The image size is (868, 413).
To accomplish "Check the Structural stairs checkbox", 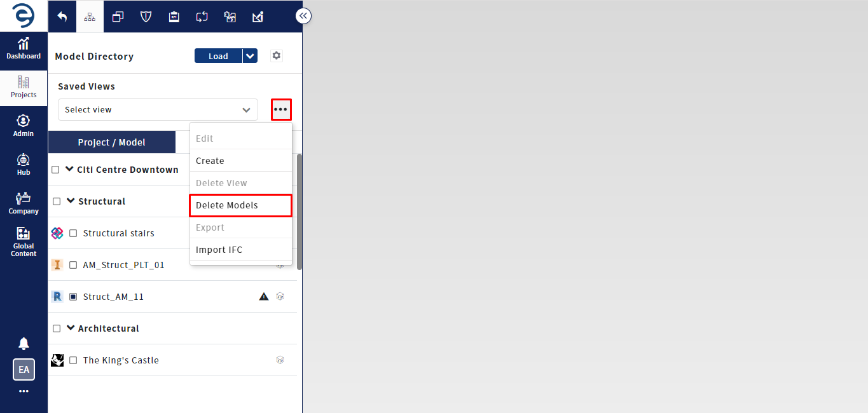I will click(73, 233).
